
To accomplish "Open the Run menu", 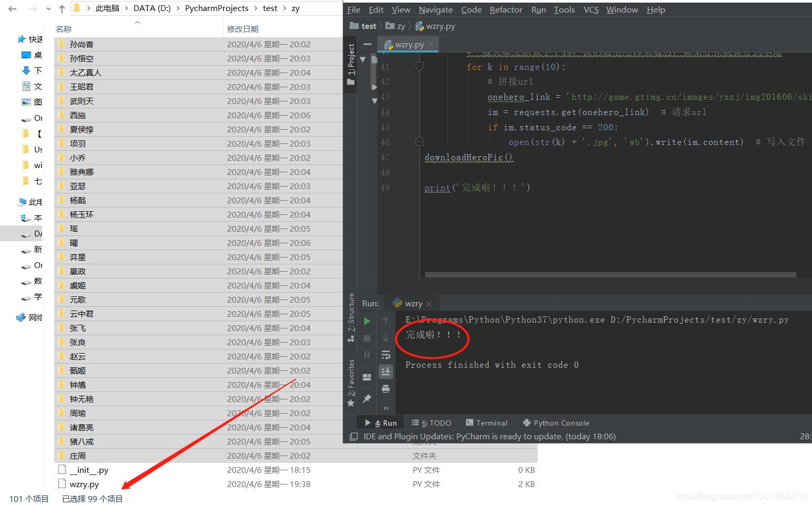I will click(x=538, y=9).
